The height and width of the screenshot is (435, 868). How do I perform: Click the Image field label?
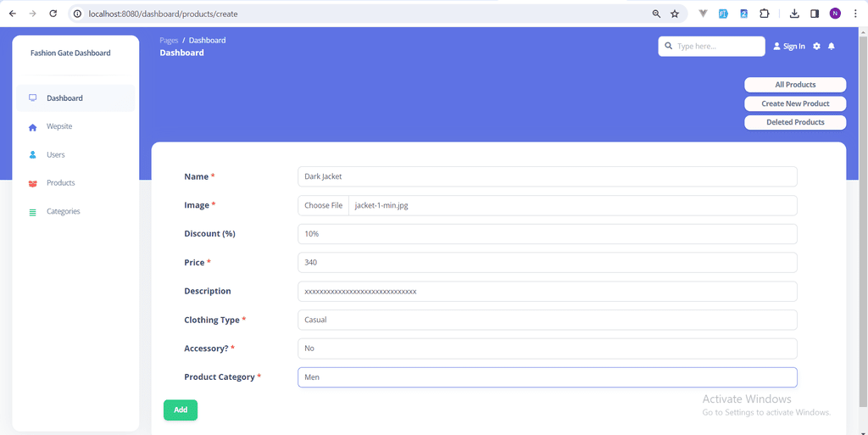[200, 205]
